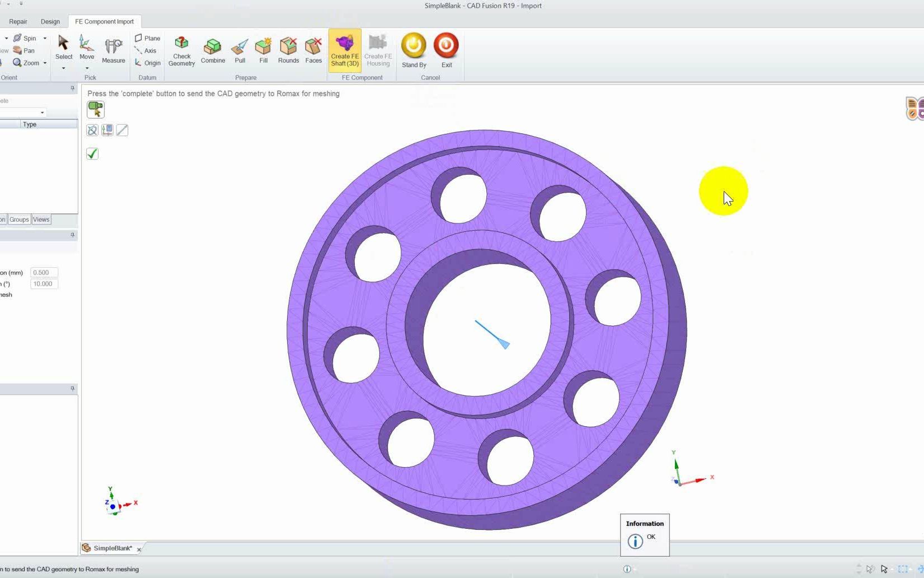Select the Rounds removal tool
The image size is (924, 578).
288,51
